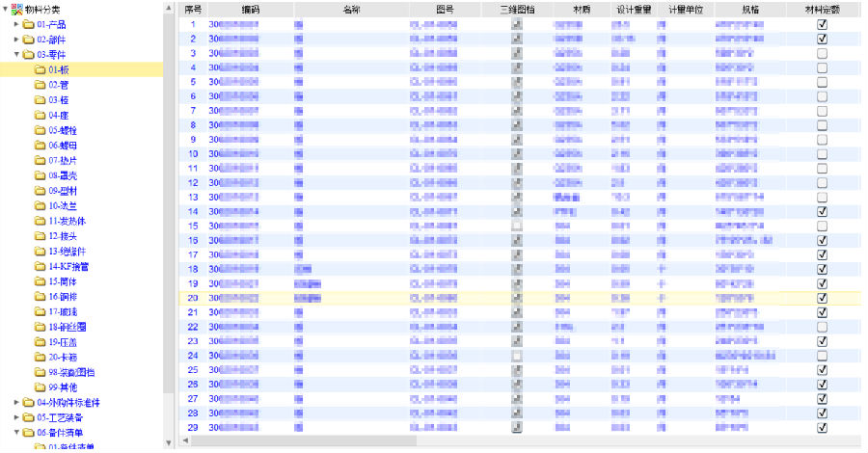The width and height of the screenshot is (868, 453).
Task: Expand the 01-产品 tree node
Action: click(x=16, y=24)
